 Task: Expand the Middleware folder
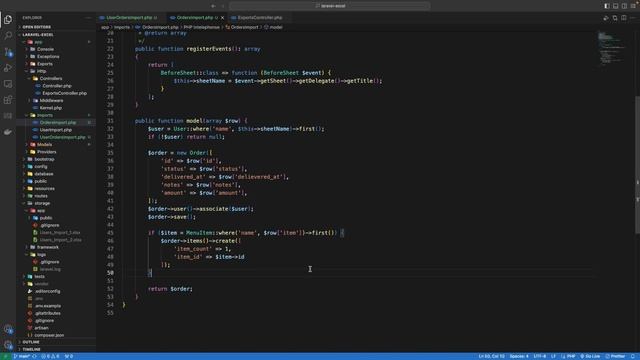point(51,100)
